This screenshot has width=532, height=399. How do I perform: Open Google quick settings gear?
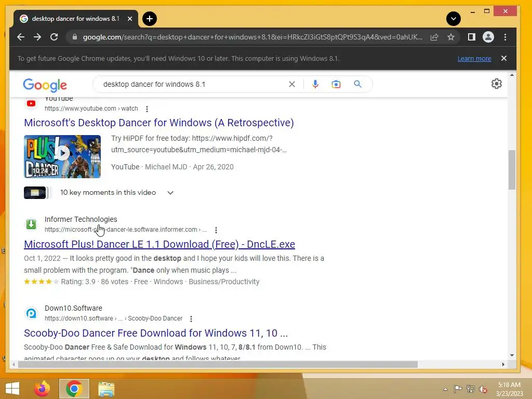point(496,84)
